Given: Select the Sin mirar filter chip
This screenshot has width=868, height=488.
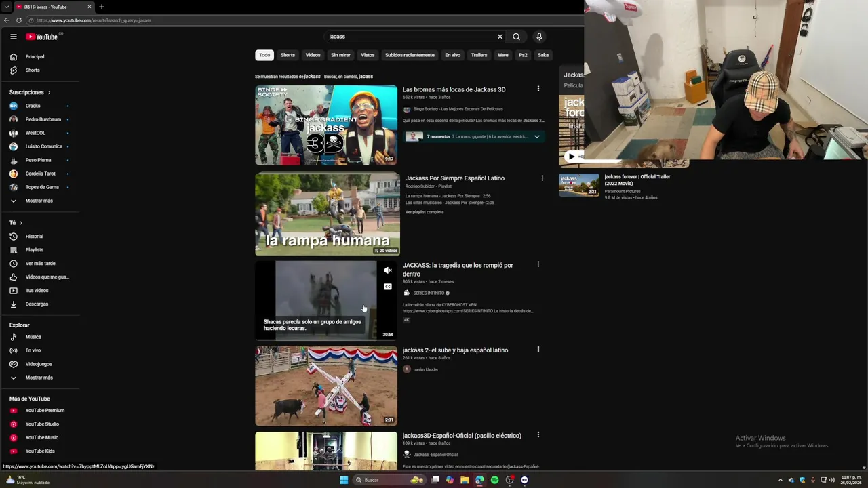Looking at the screenshot, I should coord(341,55).
